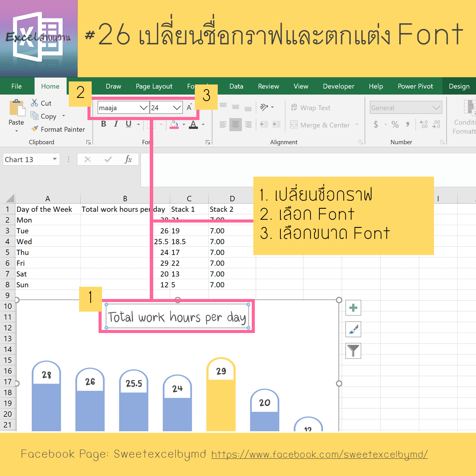Expand the Merge & Center dropdown arrow
The width and height of the screenshot is (476, 476).
pos(357,125)
